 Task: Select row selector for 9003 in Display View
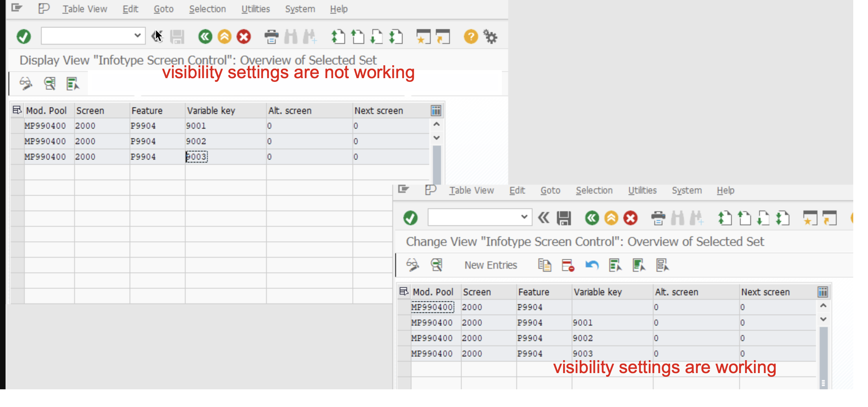[17, 157]
